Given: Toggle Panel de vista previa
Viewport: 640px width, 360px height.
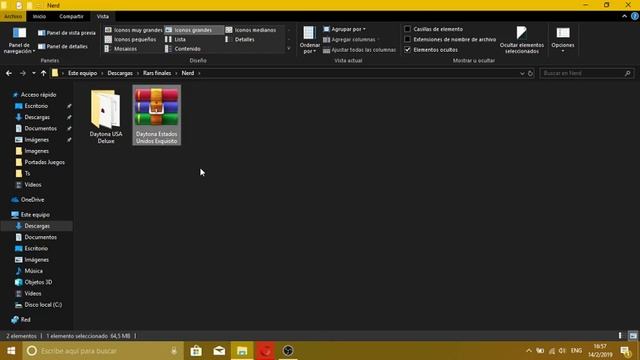Looking at the screenshot, I should coord(67,33).
